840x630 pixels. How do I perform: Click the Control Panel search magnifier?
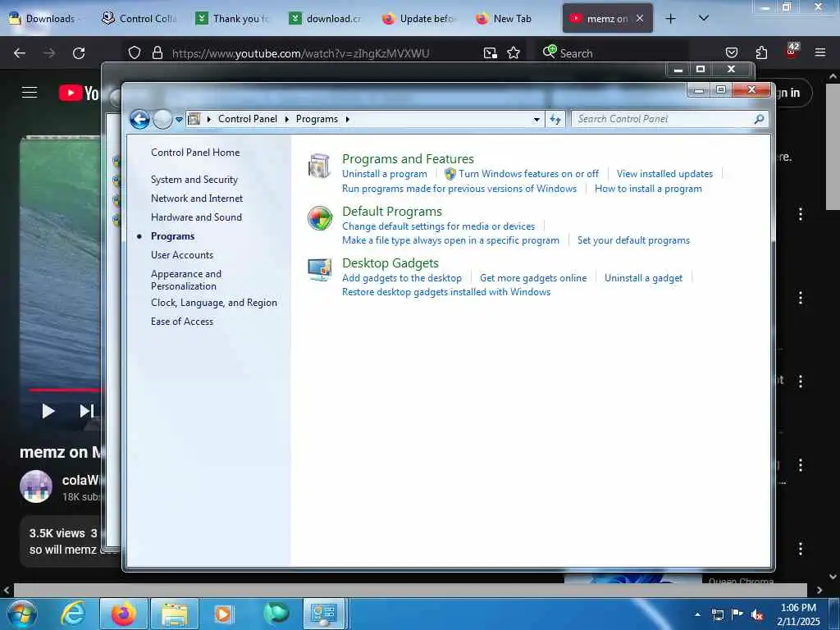click(759, 119)
